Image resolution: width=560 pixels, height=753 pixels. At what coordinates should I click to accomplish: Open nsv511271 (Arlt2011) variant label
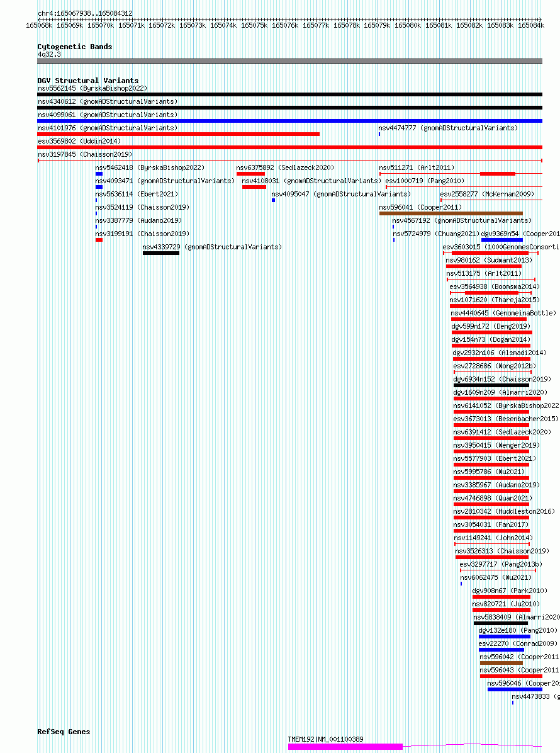[x=417, y=167]
